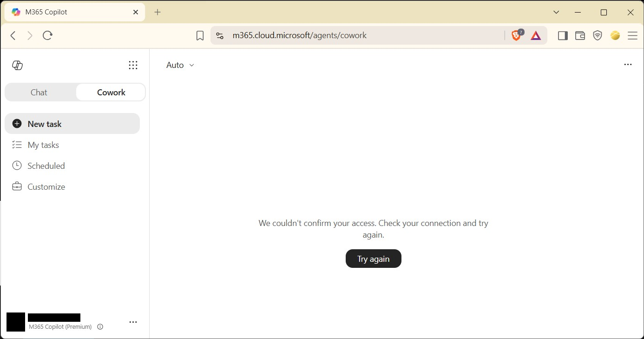Image resolution: width=644 pixels, height=339 pixels.
Task: Click the Brave VPN shield icon
Action: pos(598,35)
